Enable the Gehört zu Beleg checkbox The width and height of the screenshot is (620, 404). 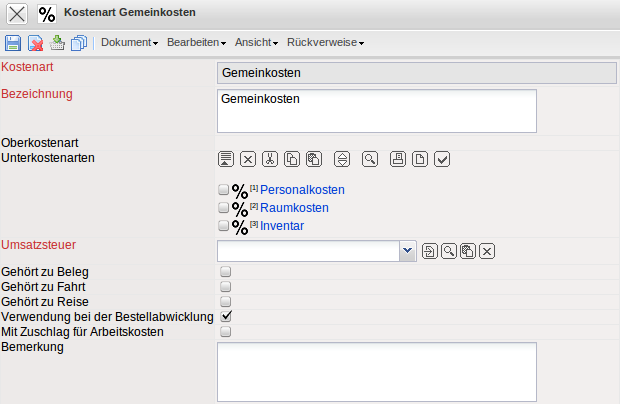226,271
